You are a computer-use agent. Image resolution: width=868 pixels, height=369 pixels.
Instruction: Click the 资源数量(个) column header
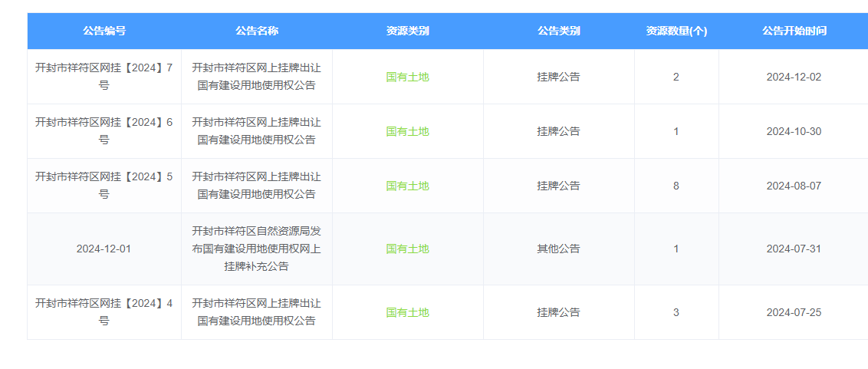[676, 31]
